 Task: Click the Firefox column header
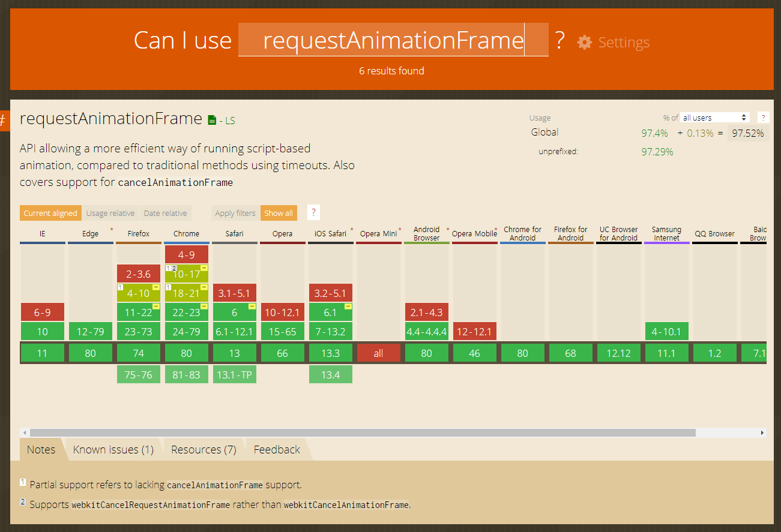[x=138, y=234]
